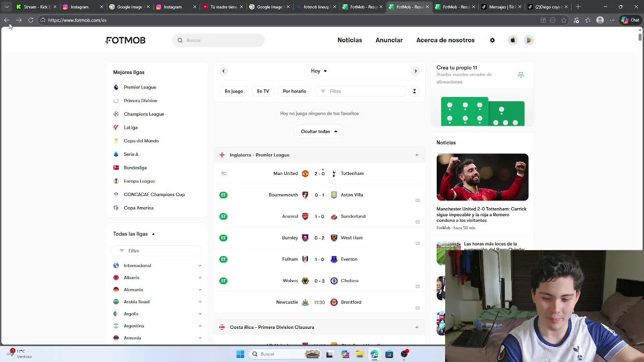This screenshot has width=644, height=362.
Task: Open the lineup builder grid icon
Action: (521, 74)
